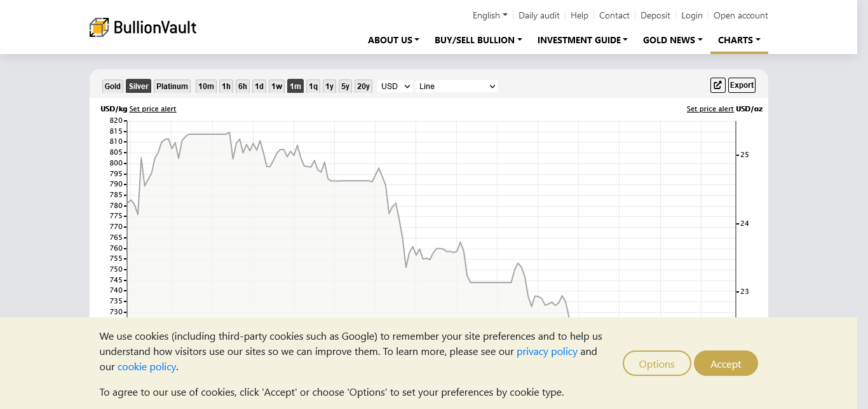
Task: Accept the cookie notice
Action: [x=726, y=364]
